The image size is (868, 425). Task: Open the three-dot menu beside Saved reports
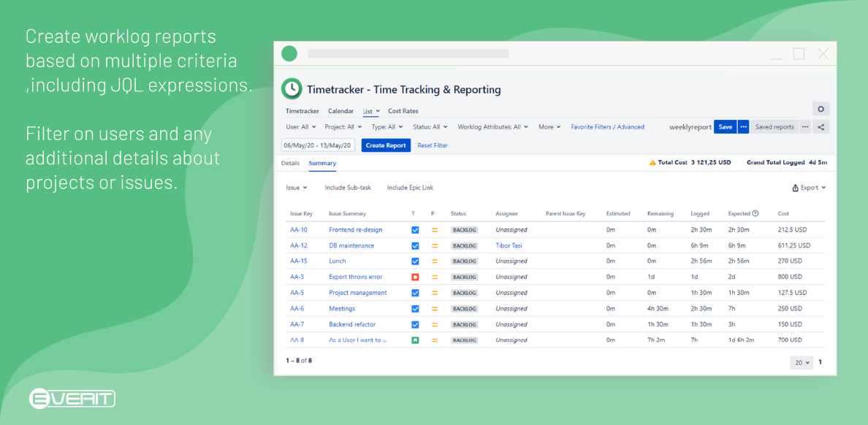[x=805, y=127]
